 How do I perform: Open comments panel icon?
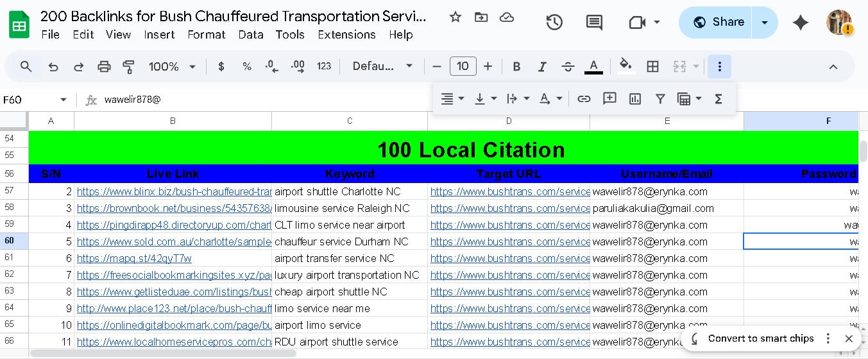point(594,22)
